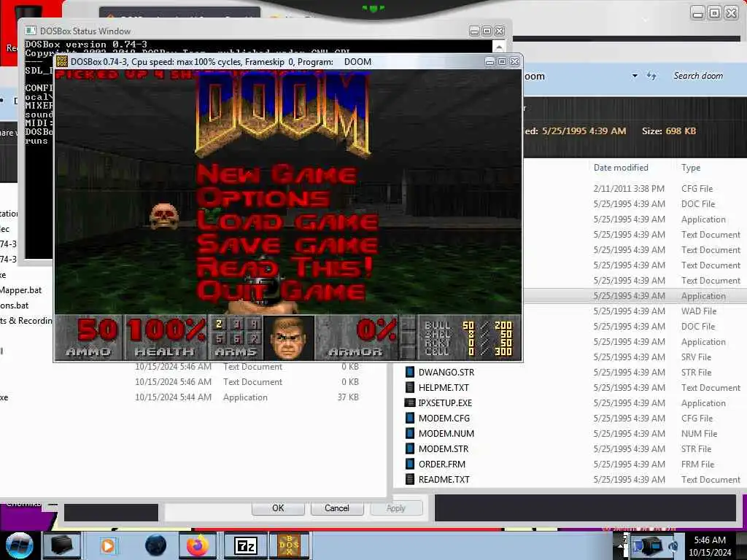Select the WAD File type cell
This screenshot has height=560, width=747.
click(x=698, y=311)
